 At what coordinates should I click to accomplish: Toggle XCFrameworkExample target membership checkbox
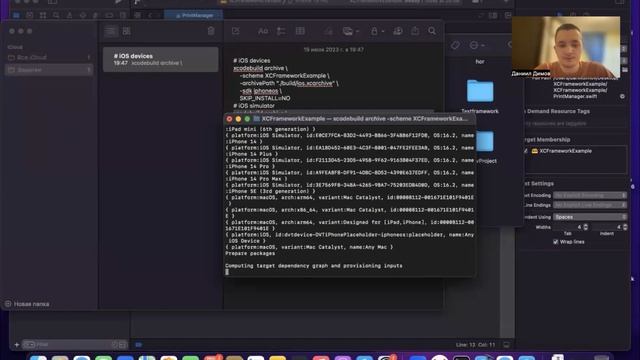tap(526, 151)
